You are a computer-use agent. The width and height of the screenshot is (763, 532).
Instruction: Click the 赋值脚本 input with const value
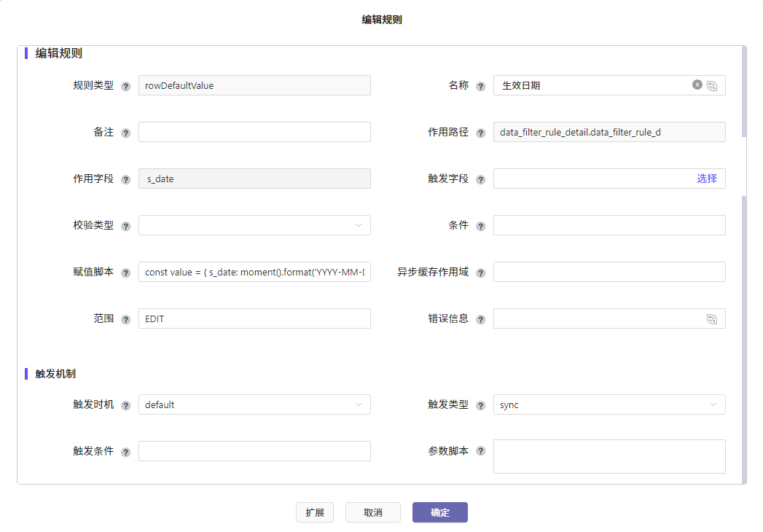(x=254, y=272)
